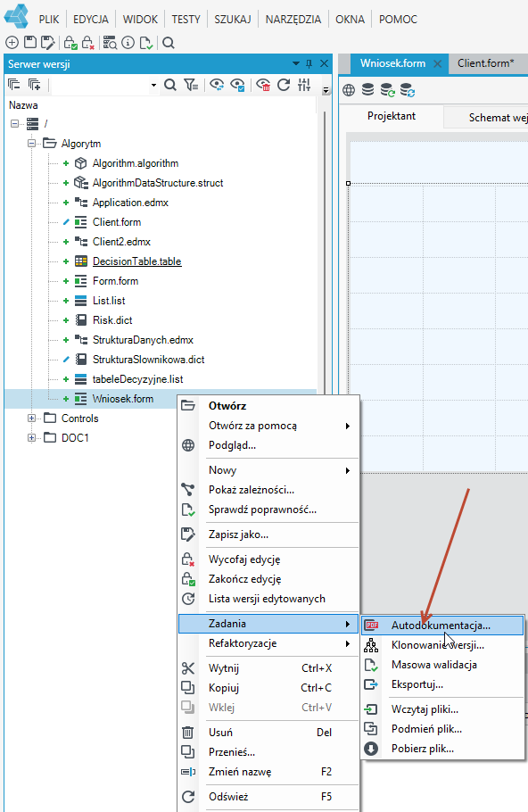Expand the Otwórz za pomocą submenu
This screenshot has height=812, width=528.
click(x=268, y=426)
